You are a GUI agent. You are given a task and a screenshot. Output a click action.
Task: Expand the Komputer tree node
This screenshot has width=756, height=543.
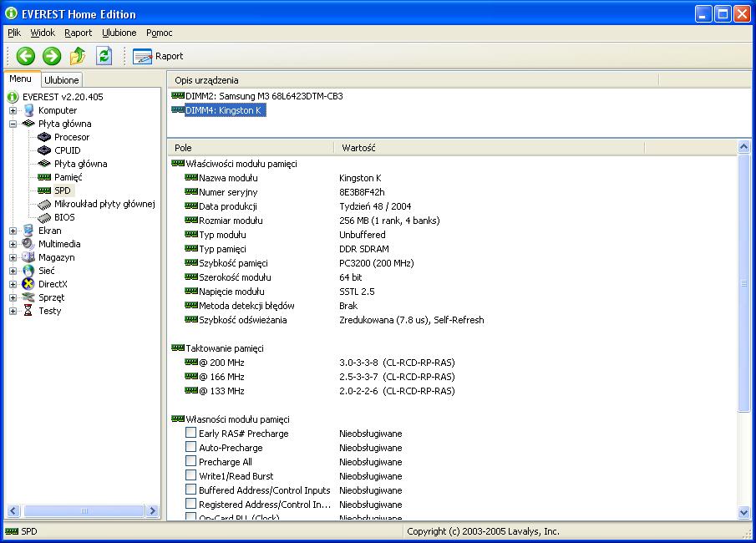tap(13, 110)
